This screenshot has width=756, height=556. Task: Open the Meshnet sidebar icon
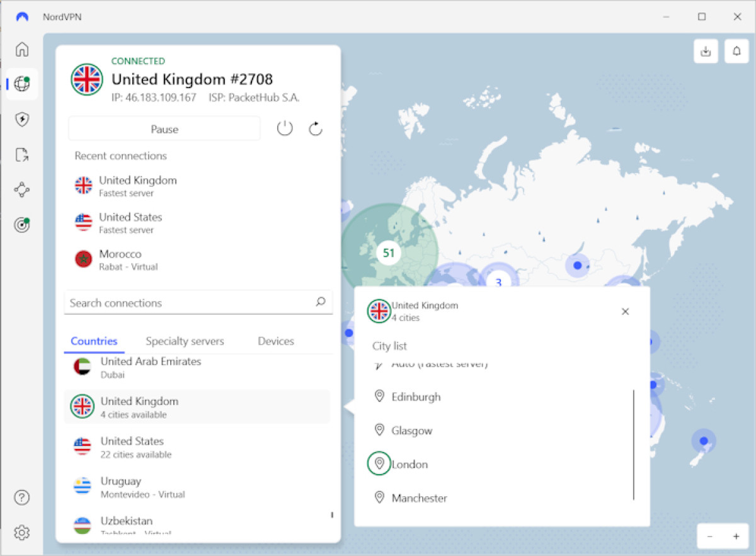(22, 190)
